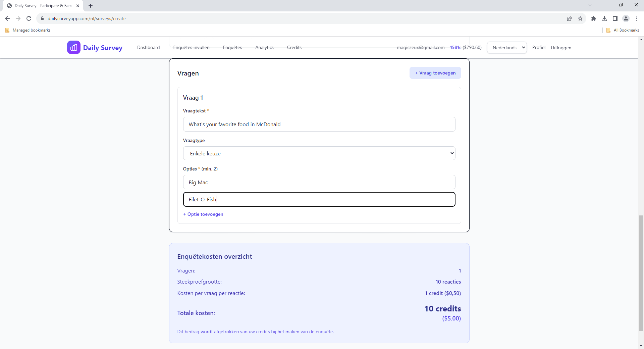644x349 pixels.
Task: Open the browser side panel icon
Action: tap(615, 18)
